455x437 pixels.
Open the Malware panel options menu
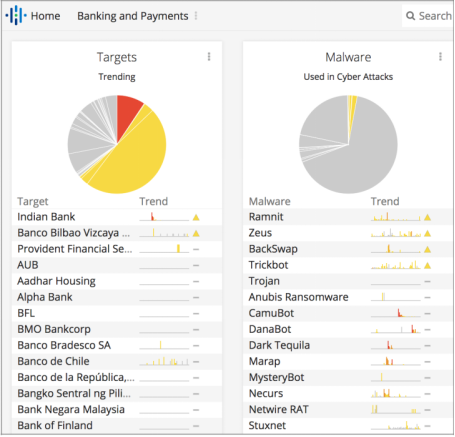440,57
